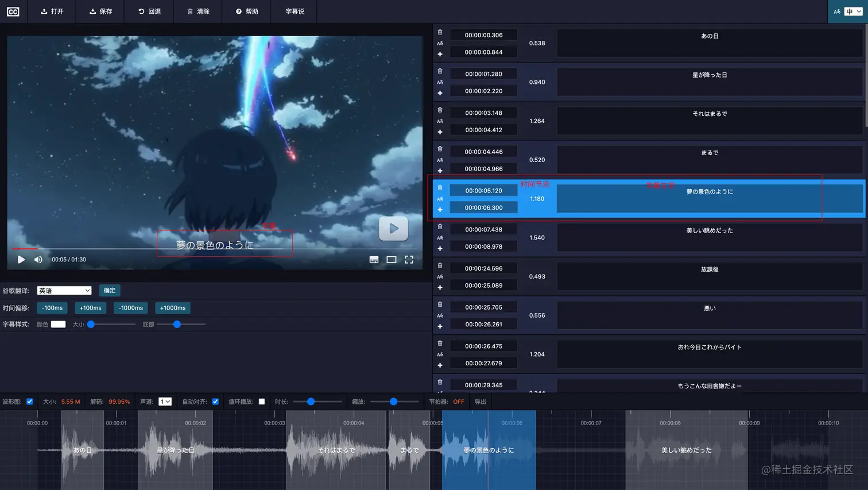Switch the player to theater mode

coord(392,260)
